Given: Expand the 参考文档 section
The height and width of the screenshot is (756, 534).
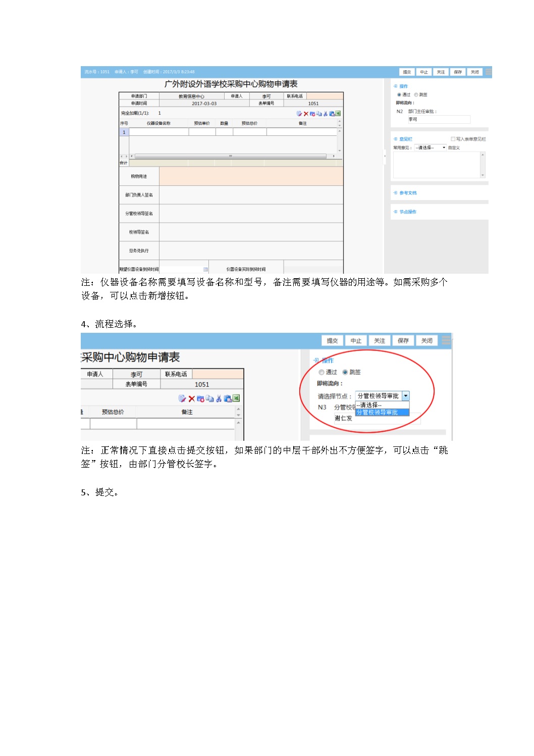Looking at the screenshot, I should click(408, 193).
